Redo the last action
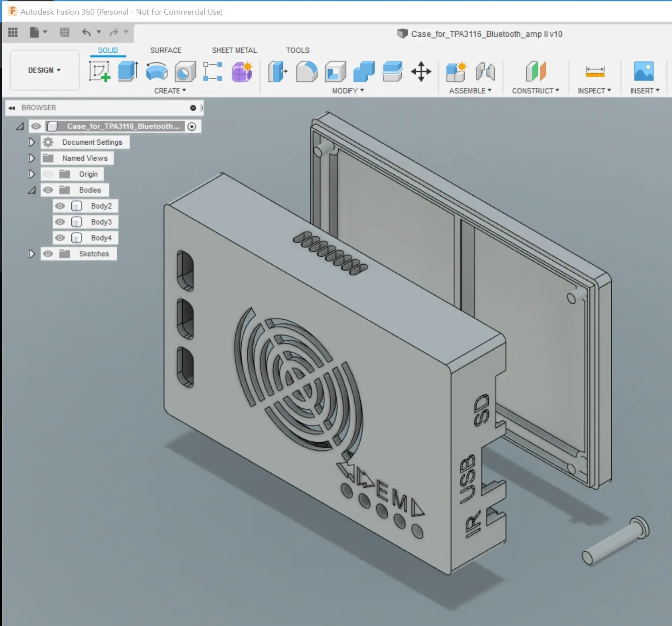 coord(114,32)
